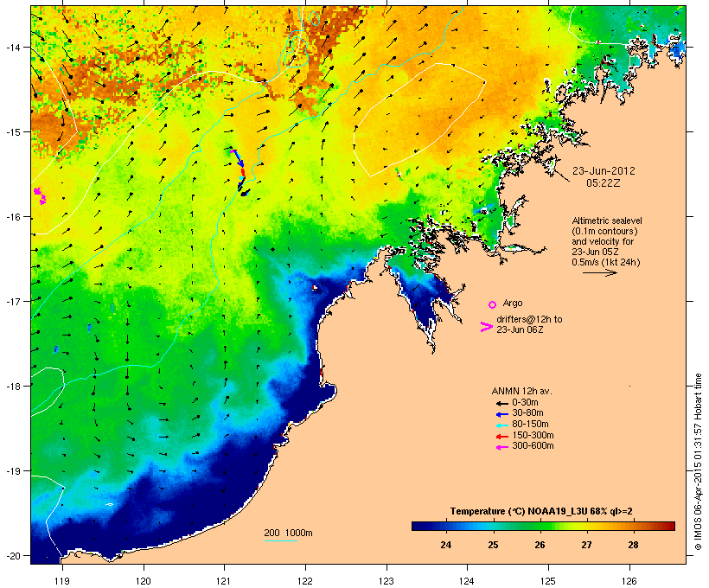Click the longitude label 121
The width and height of the screenshot is (709, 588).
(224, 581)
